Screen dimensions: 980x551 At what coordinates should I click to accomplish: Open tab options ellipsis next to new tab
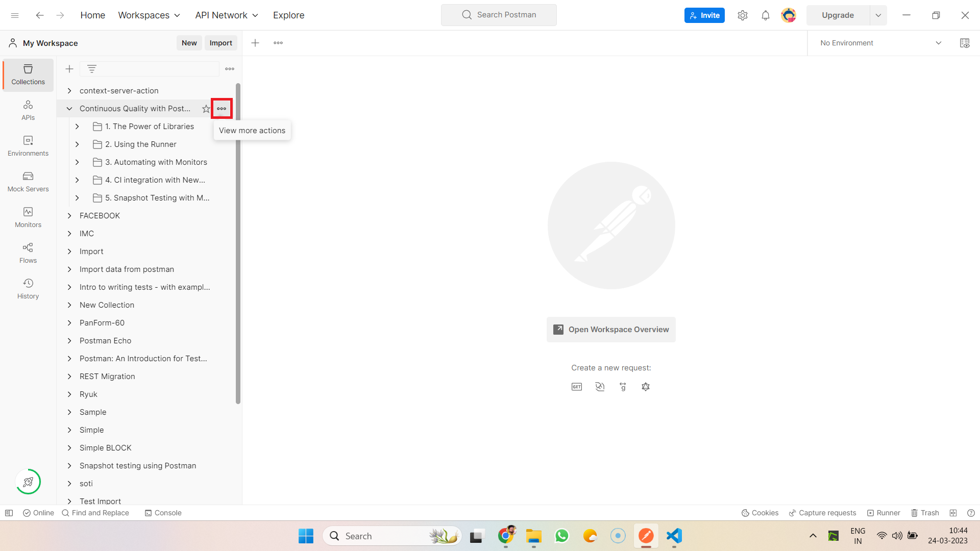pyautogui.click(x=278, y=43)
